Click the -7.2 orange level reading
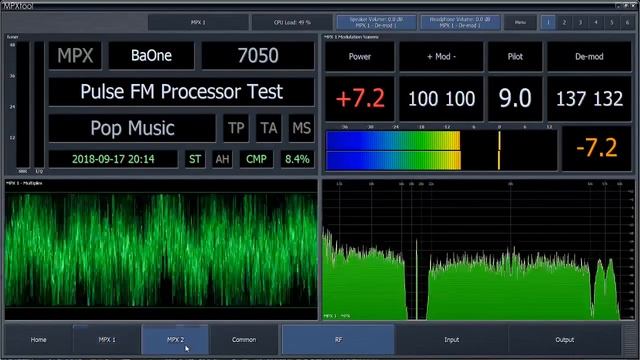Screen dimensions: 640x360 (596, 149)
